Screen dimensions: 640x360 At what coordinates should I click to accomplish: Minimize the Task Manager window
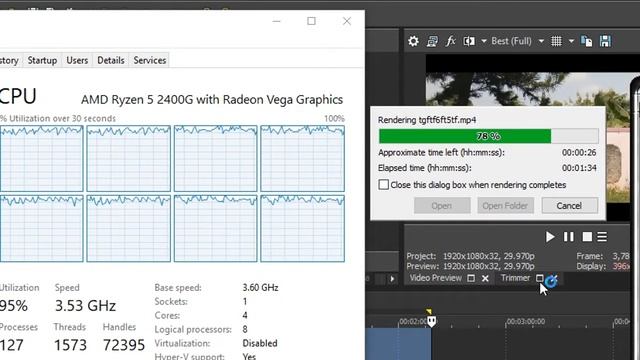276,21
